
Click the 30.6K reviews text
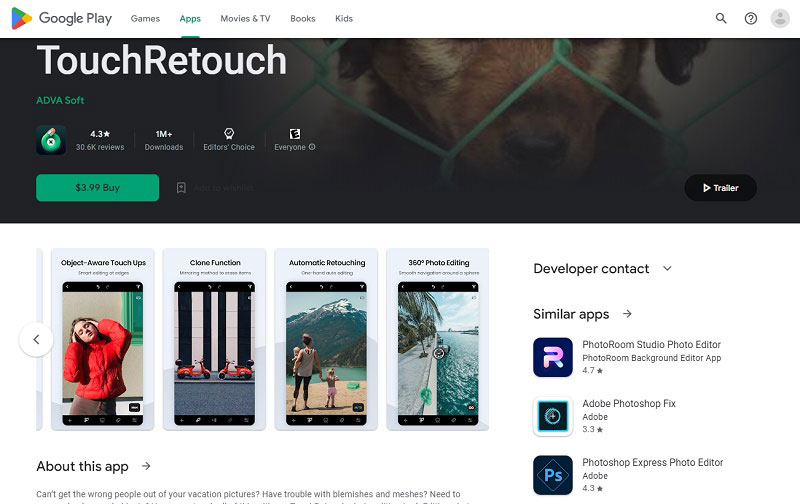click(100, 147)
